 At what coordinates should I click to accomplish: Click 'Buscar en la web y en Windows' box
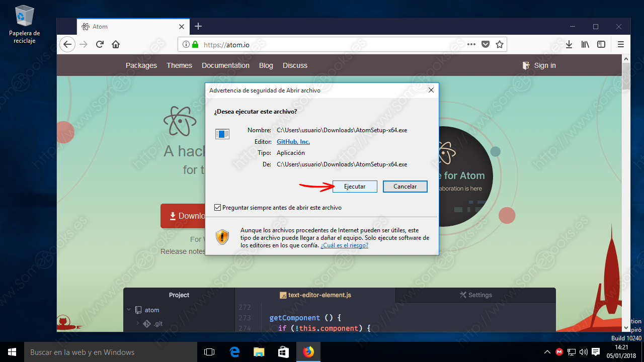click(x=111, y=352)
